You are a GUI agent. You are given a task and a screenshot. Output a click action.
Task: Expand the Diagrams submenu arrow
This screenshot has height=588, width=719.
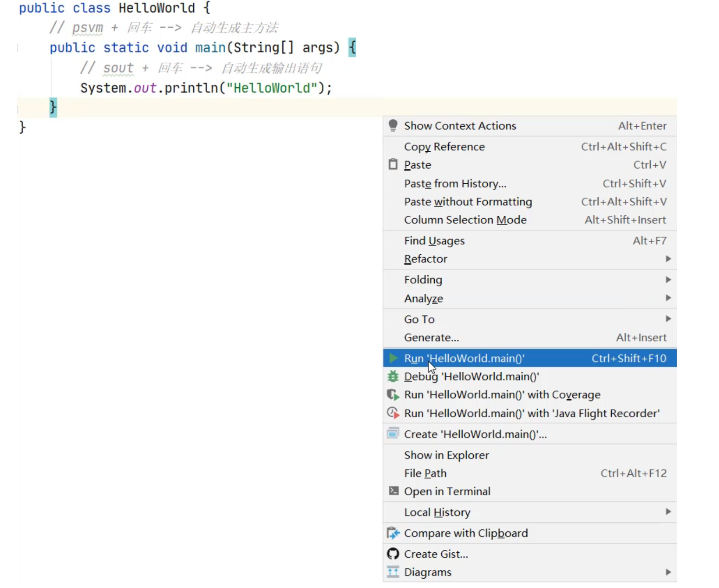coord(668,572)
